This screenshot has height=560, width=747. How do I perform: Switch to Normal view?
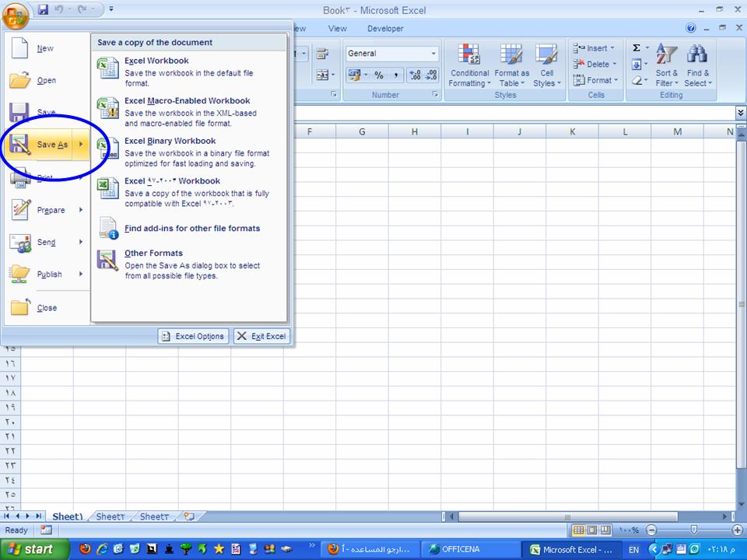578,530
